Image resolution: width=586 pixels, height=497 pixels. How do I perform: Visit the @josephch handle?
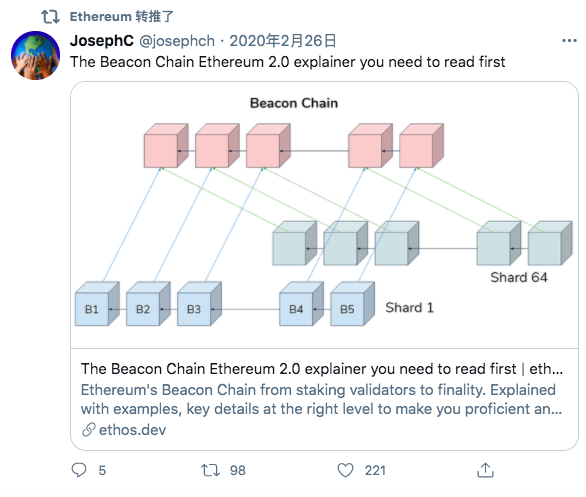pyautogui.click(x=177, y=41)
